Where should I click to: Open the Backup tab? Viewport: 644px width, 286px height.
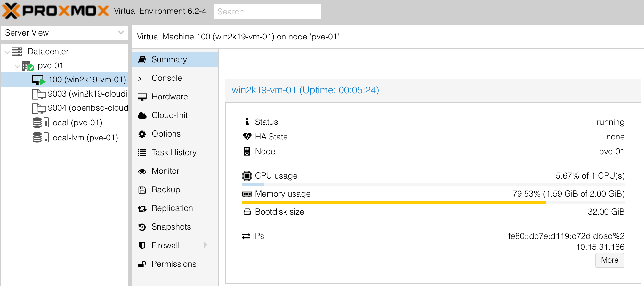coord(175,190)
